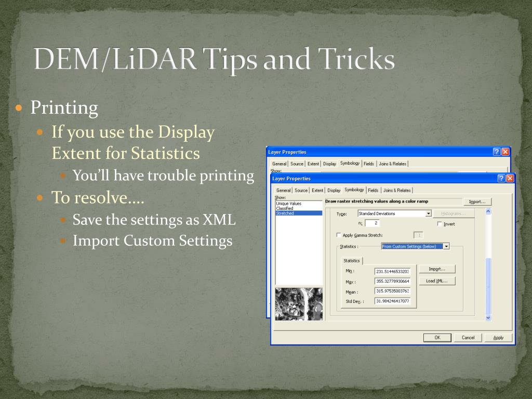
Task: Confirm with the OK button
Action: [x=437, y=338]
